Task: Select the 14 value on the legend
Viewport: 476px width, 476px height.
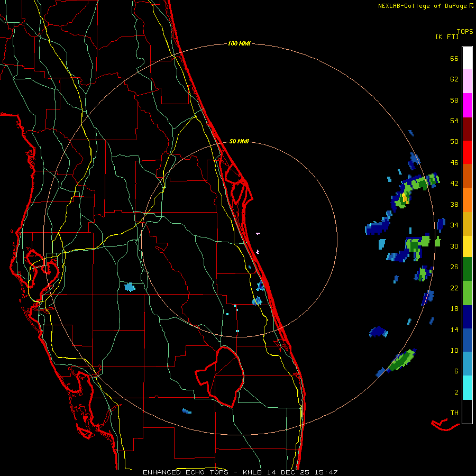Action: (x=454, y=329)
